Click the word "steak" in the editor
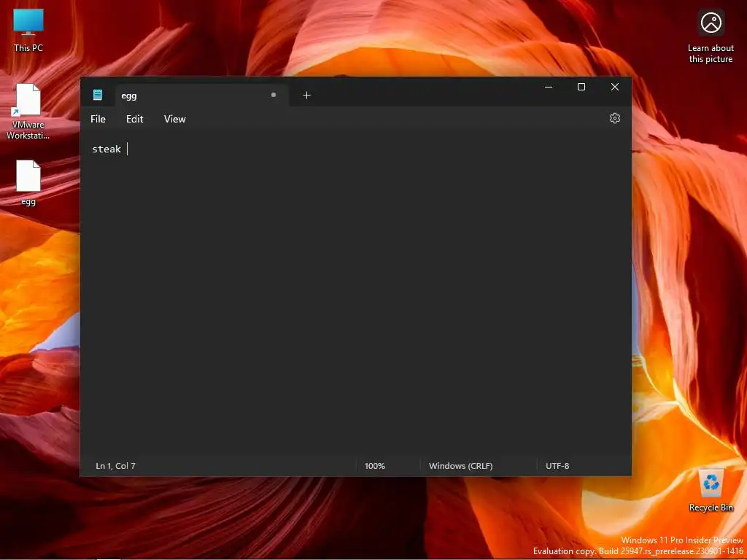The height and width of the screenshot is (560, 747). (x=107, y=149)
